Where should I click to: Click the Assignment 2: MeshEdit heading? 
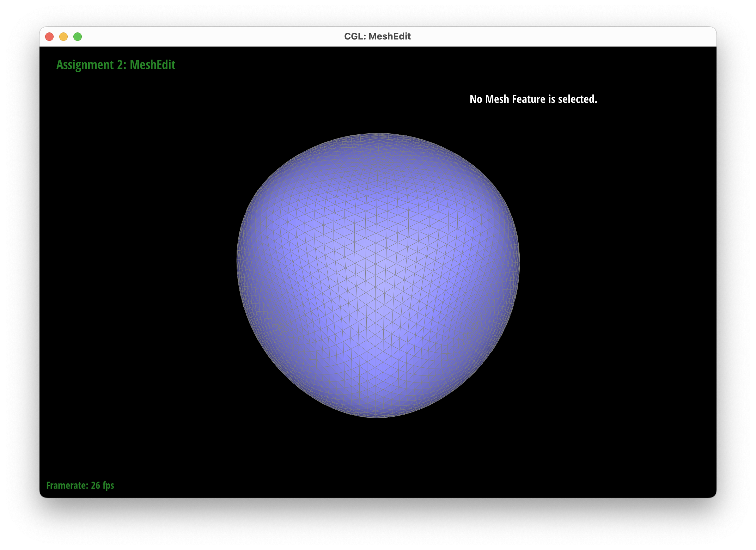click(116, 65)
